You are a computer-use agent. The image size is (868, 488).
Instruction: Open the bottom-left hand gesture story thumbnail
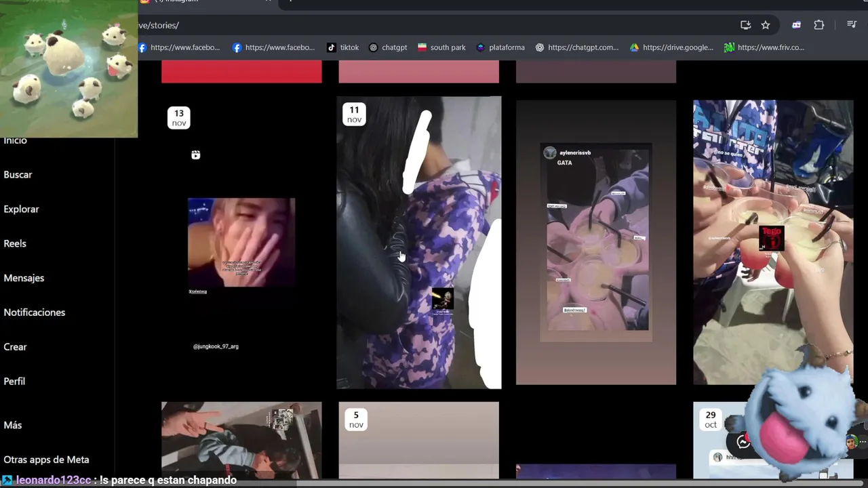pyautogui.click(x=241, y=441)
